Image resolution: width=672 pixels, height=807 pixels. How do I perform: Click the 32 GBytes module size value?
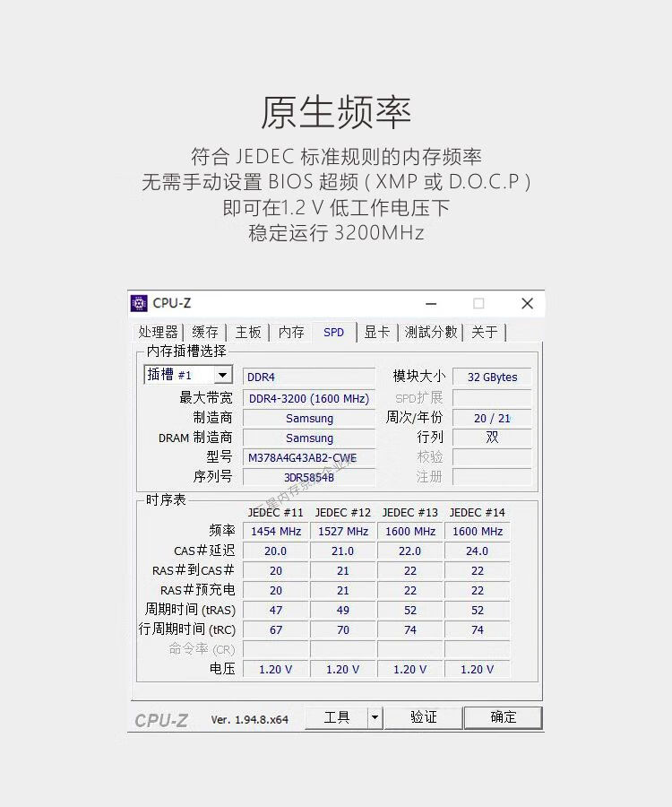point(492,377)
